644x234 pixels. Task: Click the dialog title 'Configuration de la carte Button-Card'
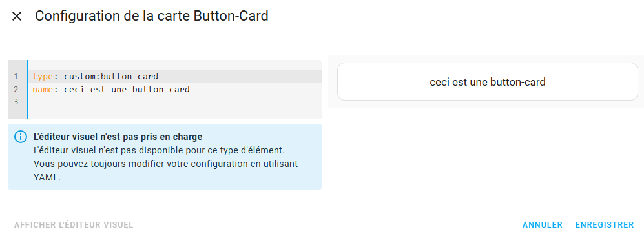pyautogui.click(x=152, y=16)
